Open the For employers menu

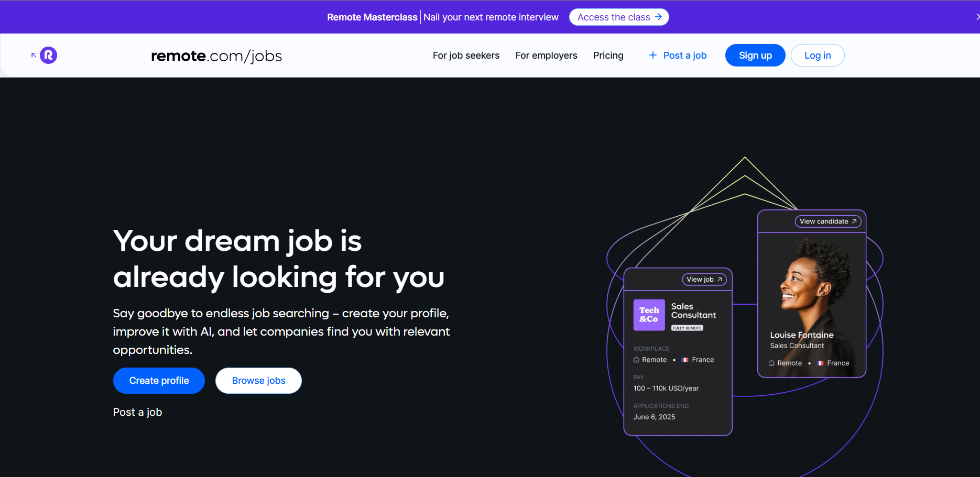point(546,56)
